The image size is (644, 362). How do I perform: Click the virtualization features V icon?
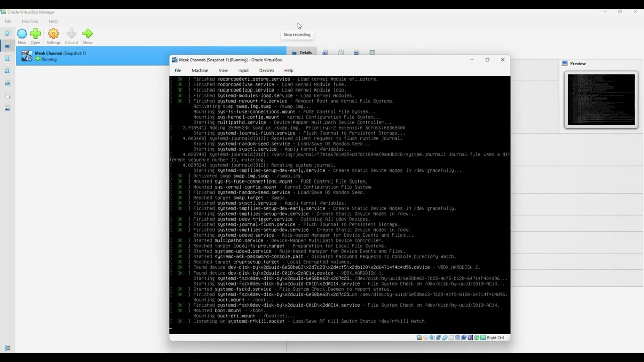point(470,338)
